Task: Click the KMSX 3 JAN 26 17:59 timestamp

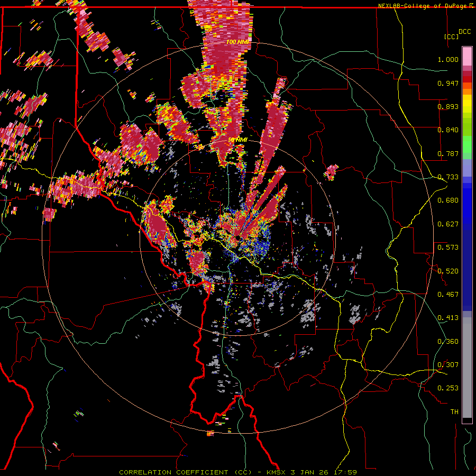Action: point(312,472)
